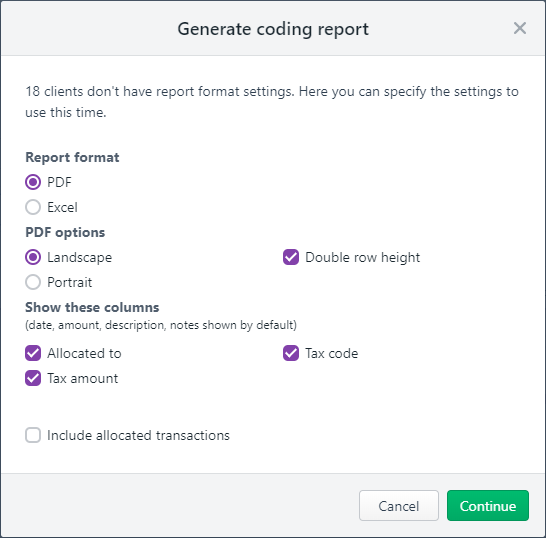Close the Generate coding report dialog

coord(520,28)
